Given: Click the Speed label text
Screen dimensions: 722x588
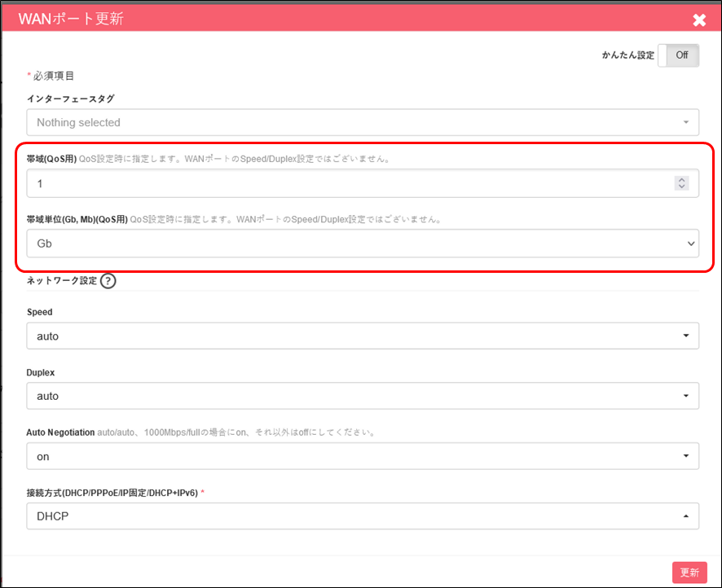Looking at the screenshot, I should tap(40, 312).
